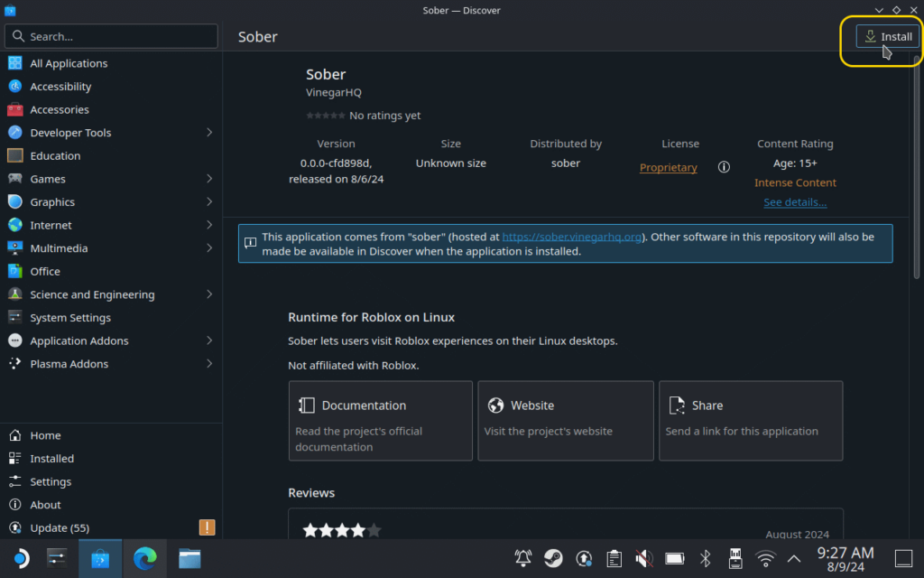Open the Documentation card
924x578 pixels.
click(x=380, y=421)
